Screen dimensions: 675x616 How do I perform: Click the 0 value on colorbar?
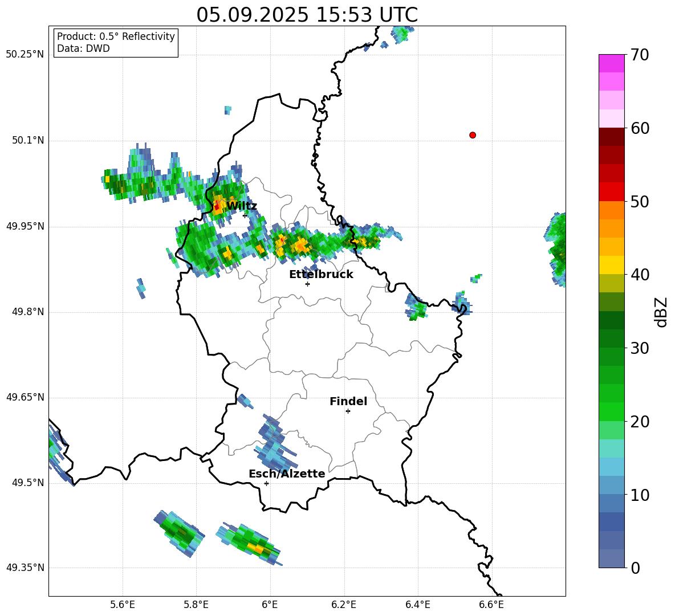coord(635,568)
